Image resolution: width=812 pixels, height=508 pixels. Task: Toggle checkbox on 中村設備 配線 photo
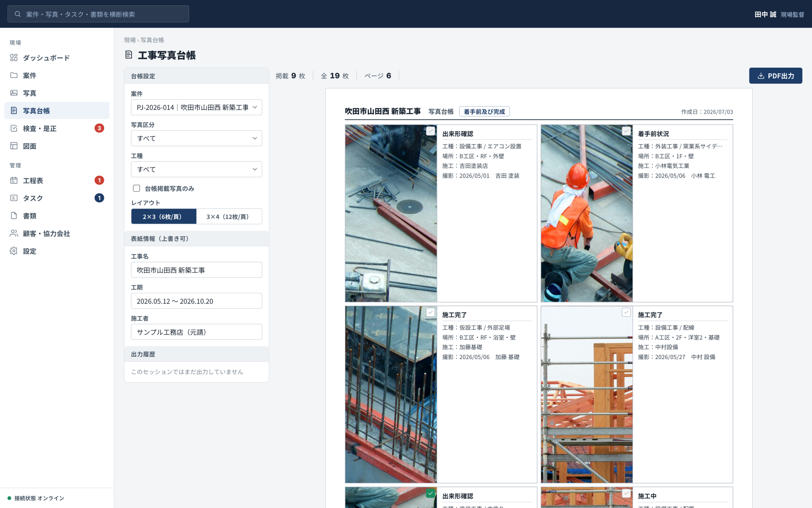pos(626,312)
